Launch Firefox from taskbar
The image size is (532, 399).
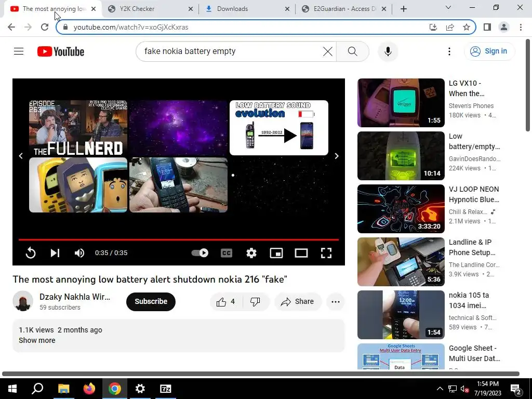tap(89, 389)
